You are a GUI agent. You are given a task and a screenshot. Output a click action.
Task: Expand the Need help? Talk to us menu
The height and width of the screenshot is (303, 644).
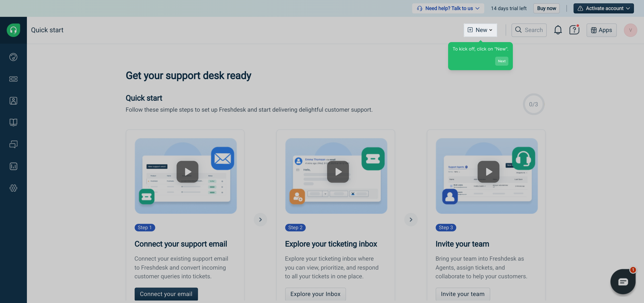448,8
